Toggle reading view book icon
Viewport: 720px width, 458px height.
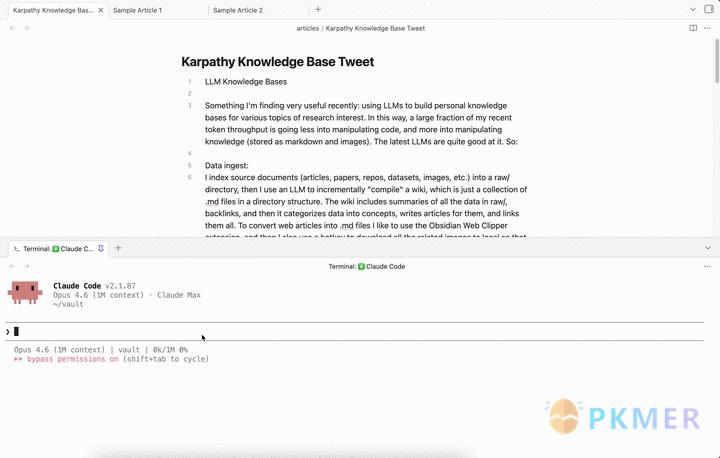click(693, 28)
